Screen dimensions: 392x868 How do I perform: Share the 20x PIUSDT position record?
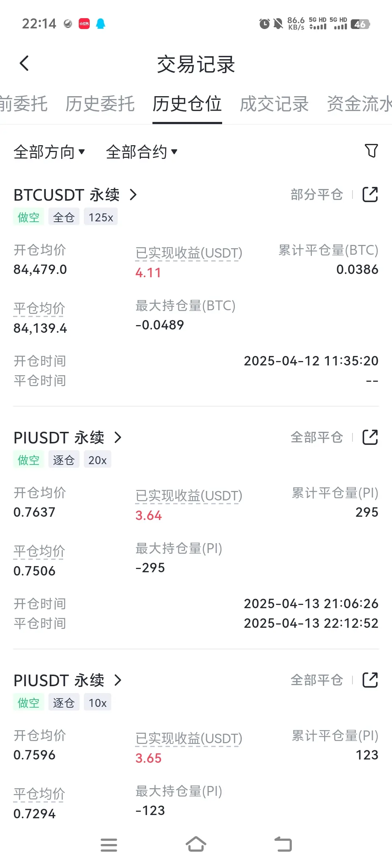370,437
